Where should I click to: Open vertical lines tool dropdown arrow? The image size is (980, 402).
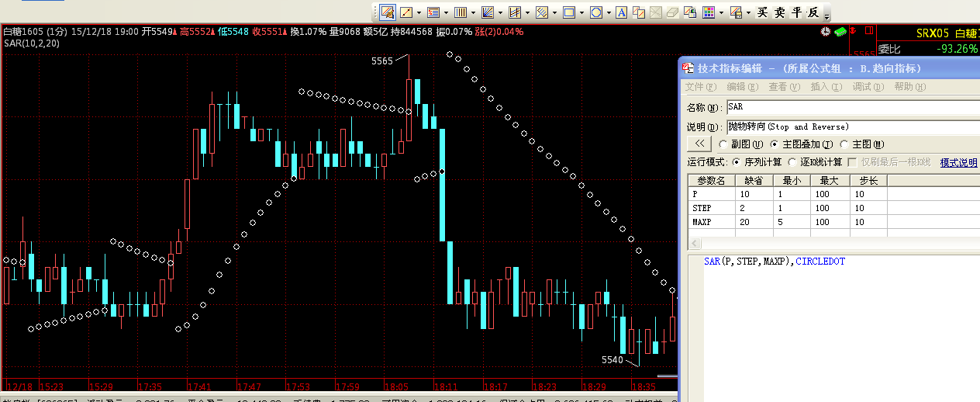click(473, 12)
